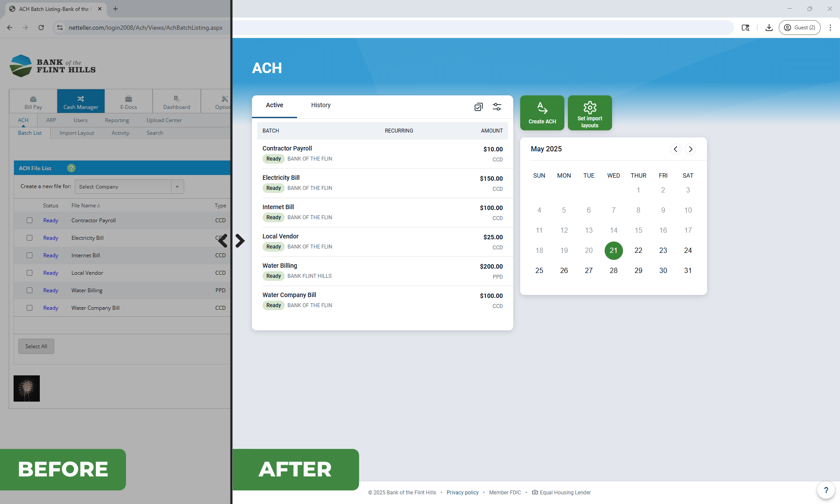This screenshot has height=504, width=840.
Task: Open the Import Layout submenu tab
Action: point(77,133)
